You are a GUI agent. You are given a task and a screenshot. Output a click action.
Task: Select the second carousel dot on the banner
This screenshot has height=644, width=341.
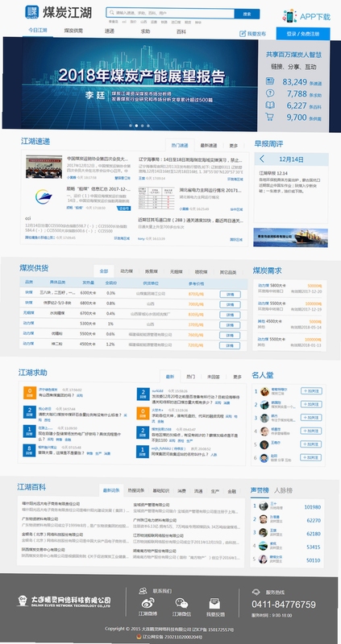coord(136,126)
